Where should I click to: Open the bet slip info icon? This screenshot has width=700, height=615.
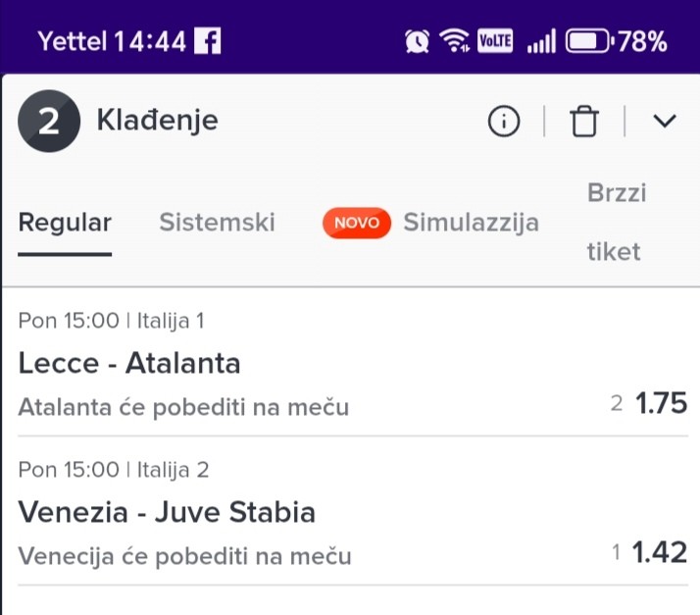tap(504, 122)
